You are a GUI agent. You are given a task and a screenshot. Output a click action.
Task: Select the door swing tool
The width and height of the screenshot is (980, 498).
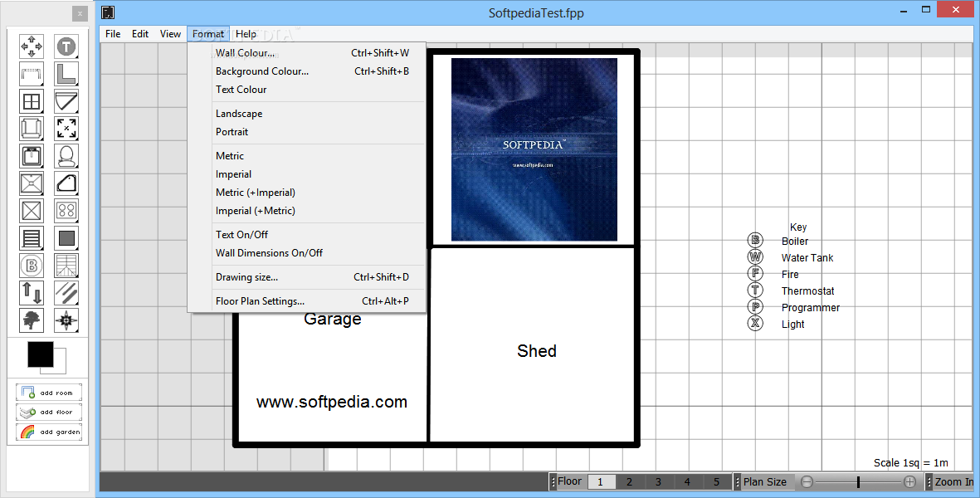(x=66, y=101)
